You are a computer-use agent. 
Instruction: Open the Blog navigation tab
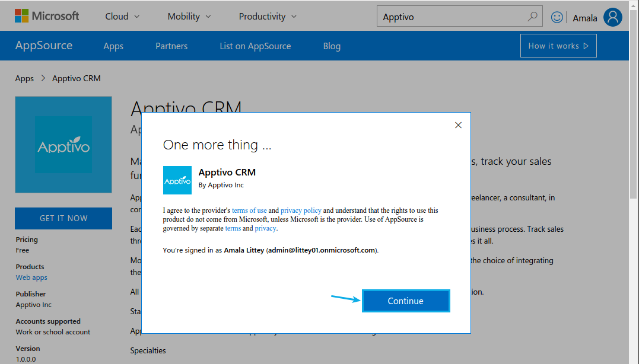point(332,46)
